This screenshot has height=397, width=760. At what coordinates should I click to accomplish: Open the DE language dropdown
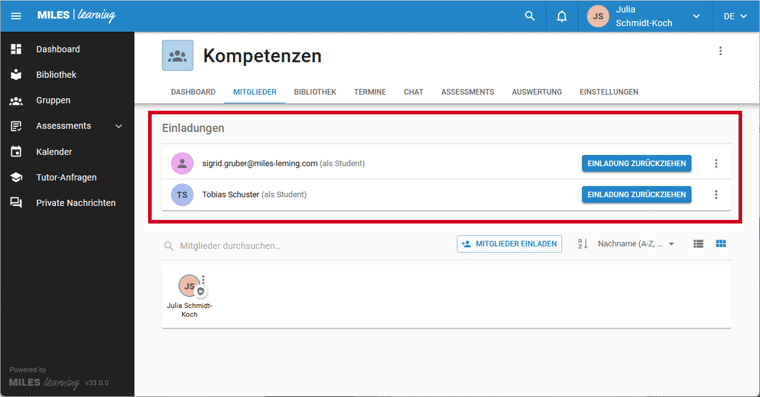click(735, 16)
